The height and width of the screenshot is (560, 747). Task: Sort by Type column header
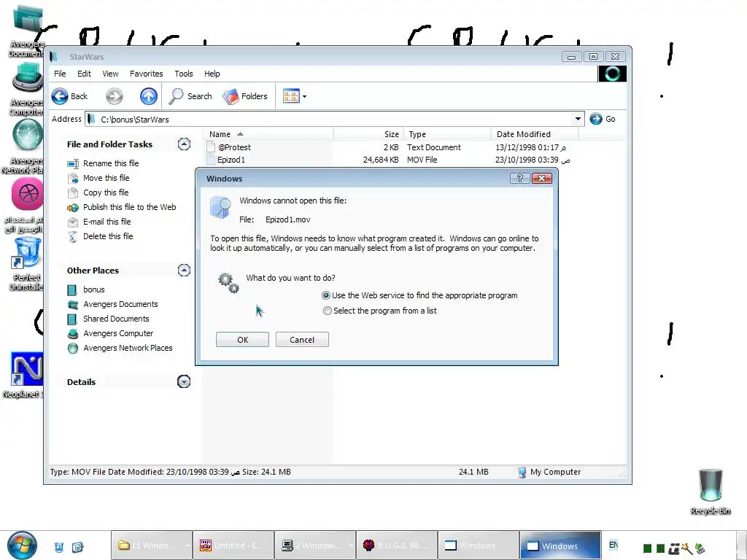pos(447,134)
